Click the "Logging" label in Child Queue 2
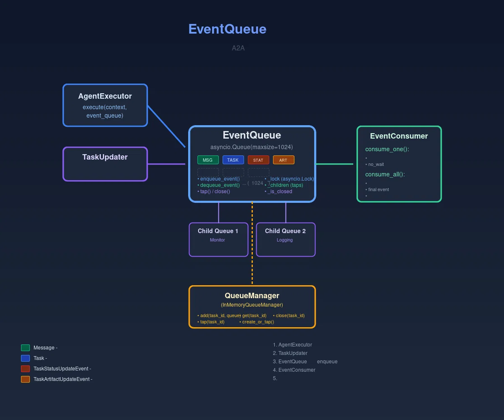Viewport: 504px width, 420px height. coord(285,240)
